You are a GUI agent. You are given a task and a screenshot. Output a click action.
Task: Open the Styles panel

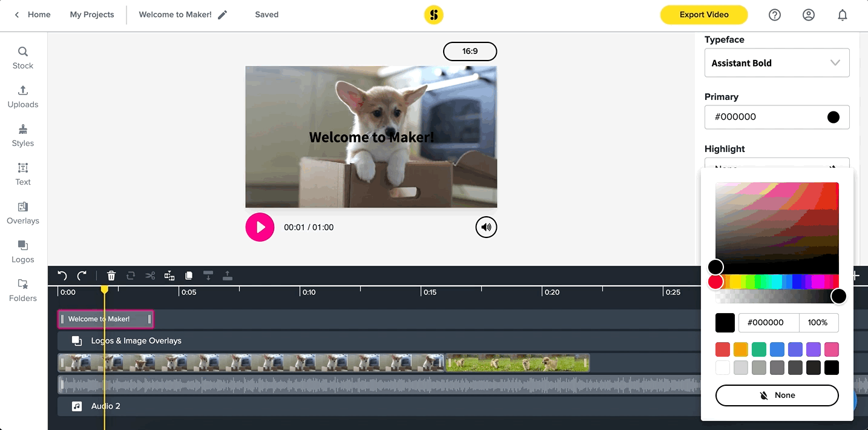tap(23, 136)
